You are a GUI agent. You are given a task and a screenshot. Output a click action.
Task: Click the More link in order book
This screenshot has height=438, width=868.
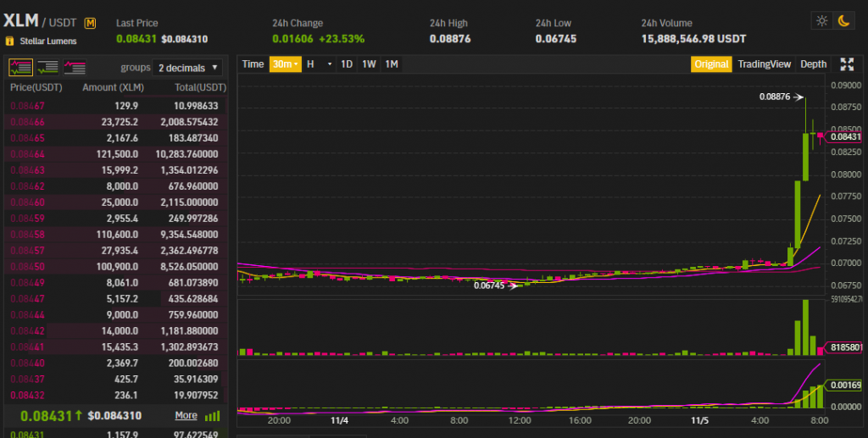pyautogui.click(x=186, y=416)
